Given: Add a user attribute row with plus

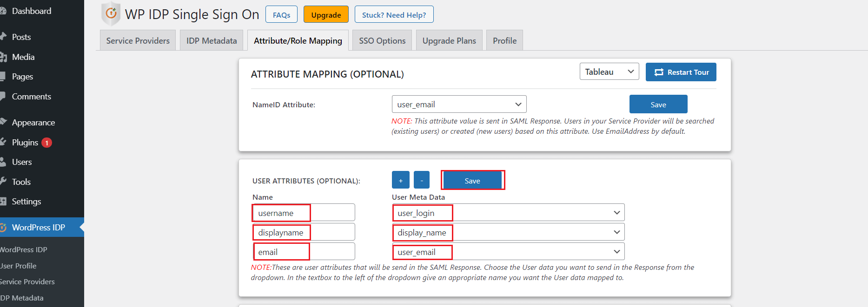Looking at the screenshot, I should click(401, 180).
